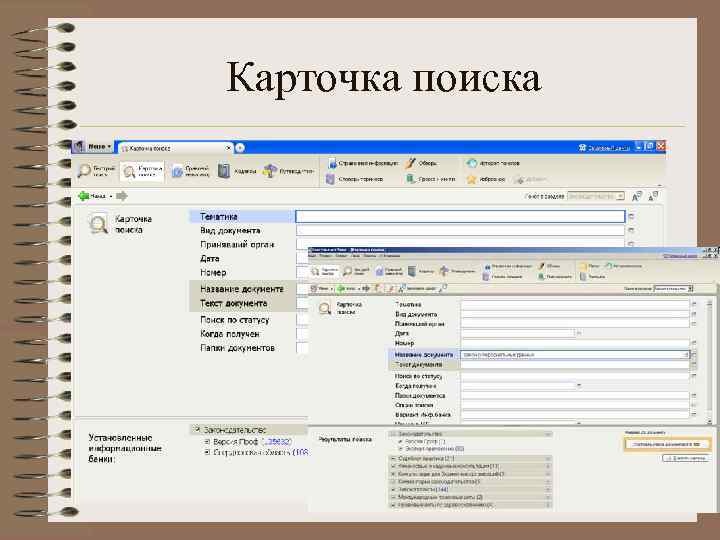Select Поиск по статусу label in back window
The height and width of the screenshot is (540, 720).
[235, 320]
